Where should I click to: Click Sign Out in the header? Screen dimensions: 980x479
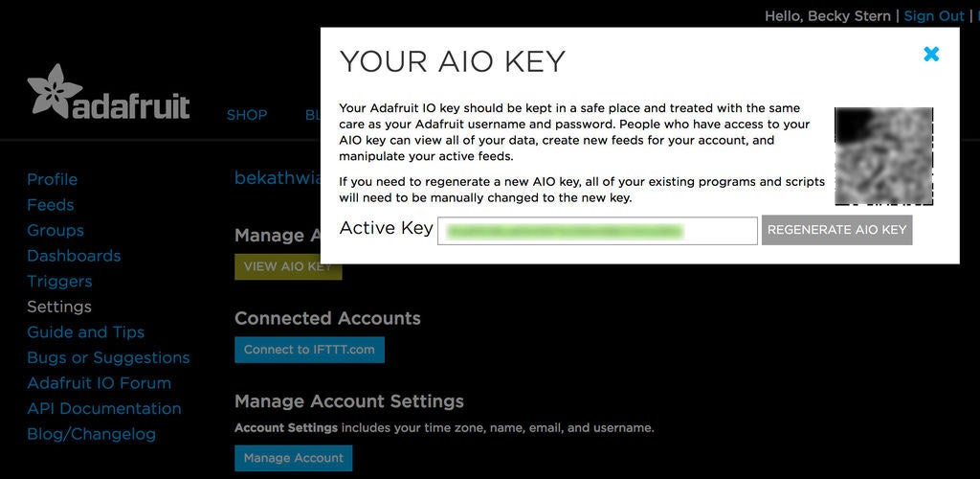(x=934, y=16)
